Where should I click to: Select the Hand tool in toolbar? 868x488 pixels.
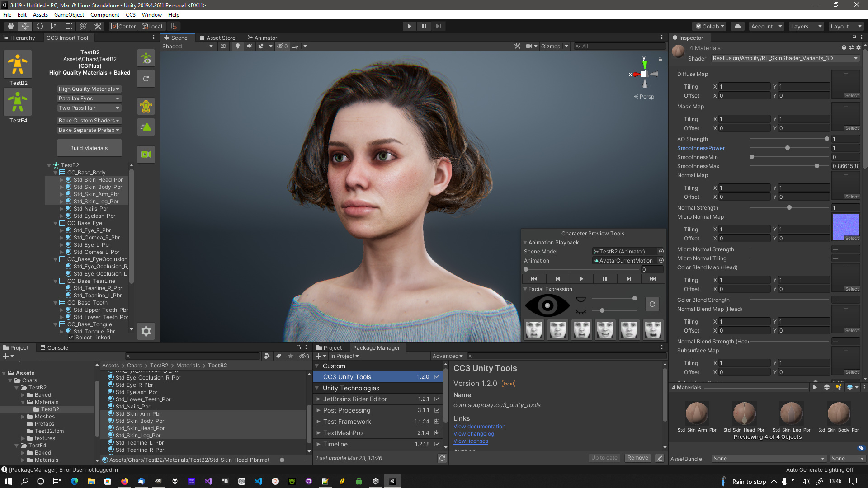(10, 26)
